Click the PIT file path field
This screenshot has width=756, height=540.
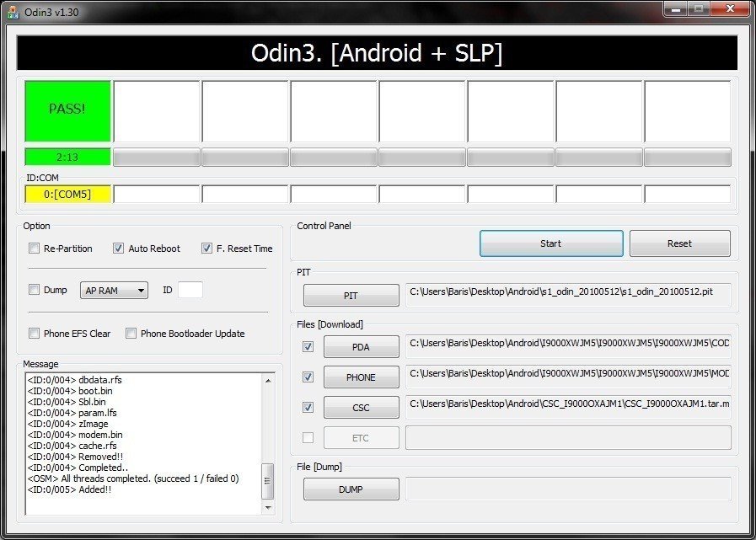[568, 295]
